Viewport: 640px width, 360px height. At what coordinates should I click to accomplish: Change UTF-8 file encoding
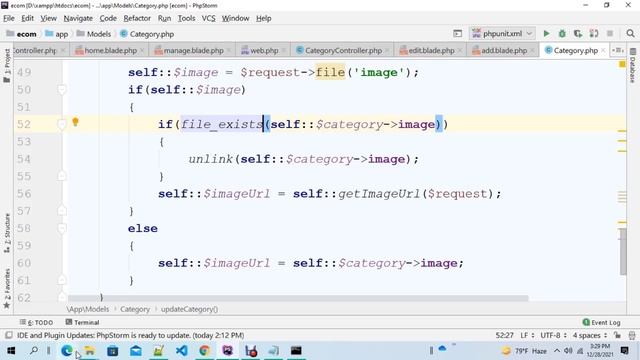[x=553, y=335]
